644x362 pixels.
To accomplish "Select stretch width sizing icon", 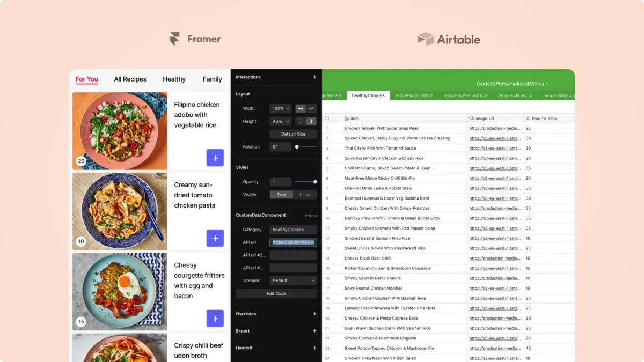I will click(x=311, y=108).
